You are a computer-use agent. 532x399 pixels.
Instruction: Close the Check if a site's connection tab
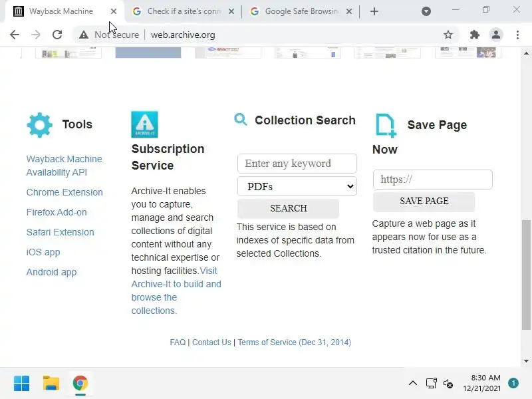point(231,11)
